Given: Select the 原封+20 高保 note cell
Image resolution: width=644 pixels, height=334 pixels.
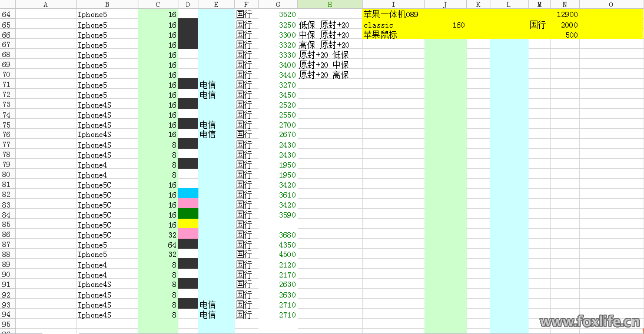Looking at the screenshot, I should pos(328,75).
